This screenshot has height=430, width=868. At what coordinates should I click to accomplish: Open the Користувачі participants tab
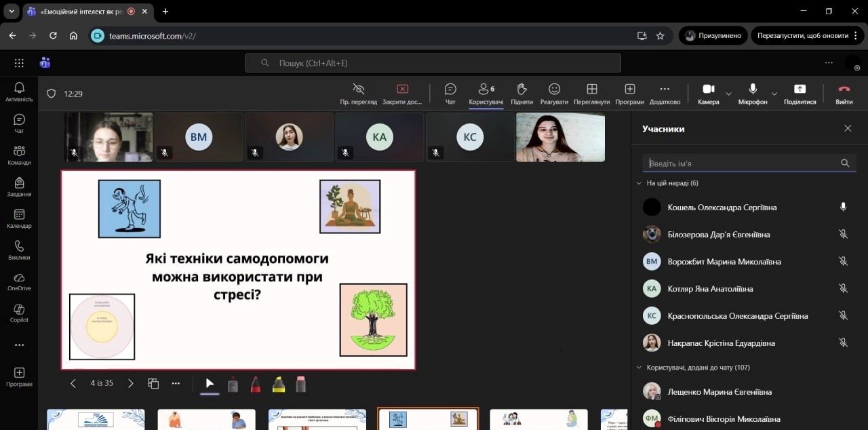tap(486, 93)
